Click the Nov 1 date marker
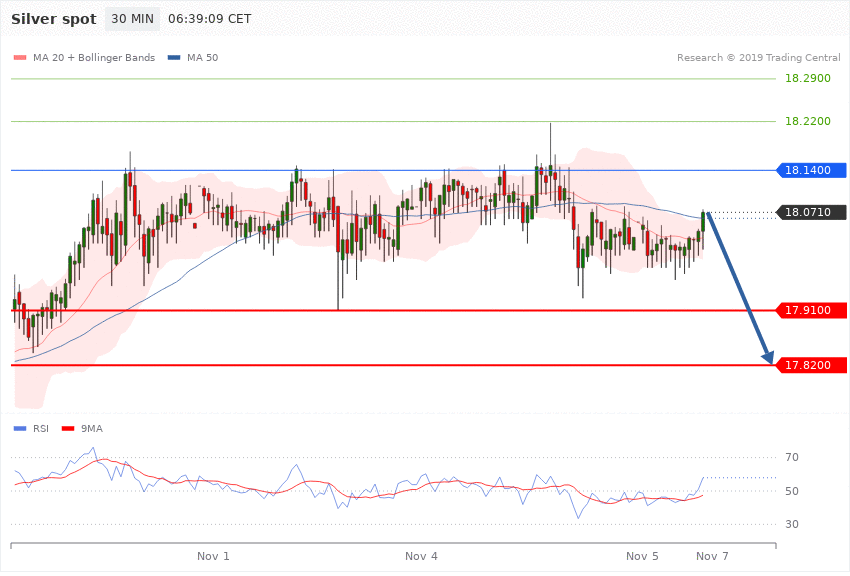The height and width of the screenshot is (576, 850). (x=214, y=555)
